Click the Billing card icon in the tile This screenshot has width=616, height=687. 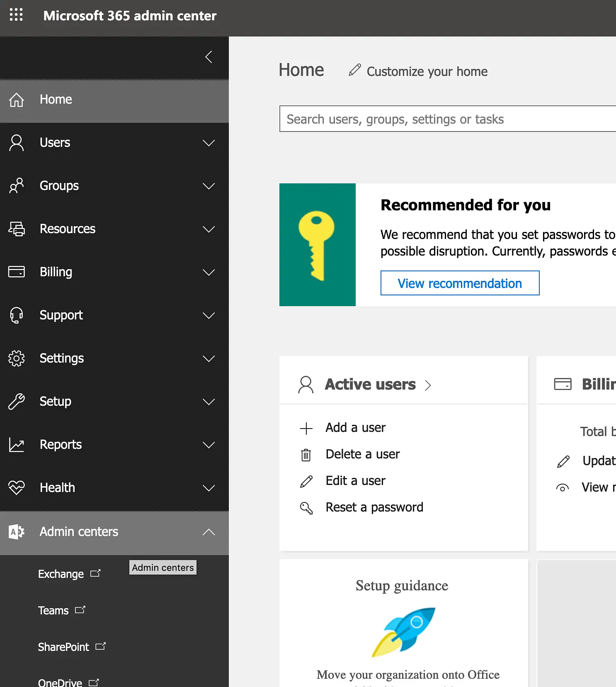[x=563, y=384]
